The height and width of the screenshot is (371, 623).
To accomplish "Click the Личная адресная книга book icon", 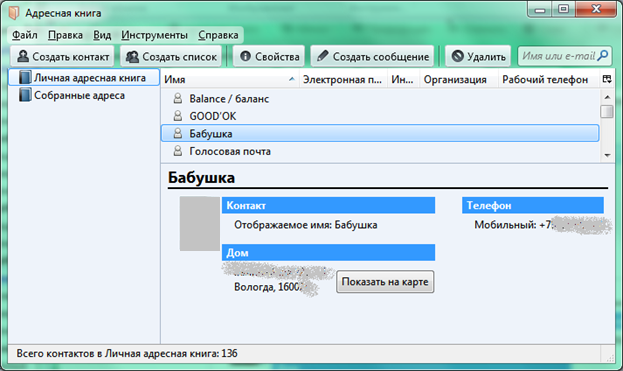I will tap(25, 77).
